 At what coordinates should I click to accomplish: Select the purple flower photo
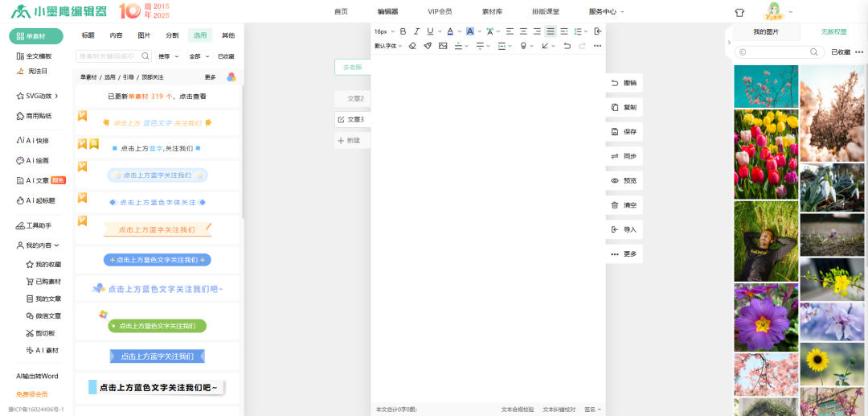[x=766, y=317]
